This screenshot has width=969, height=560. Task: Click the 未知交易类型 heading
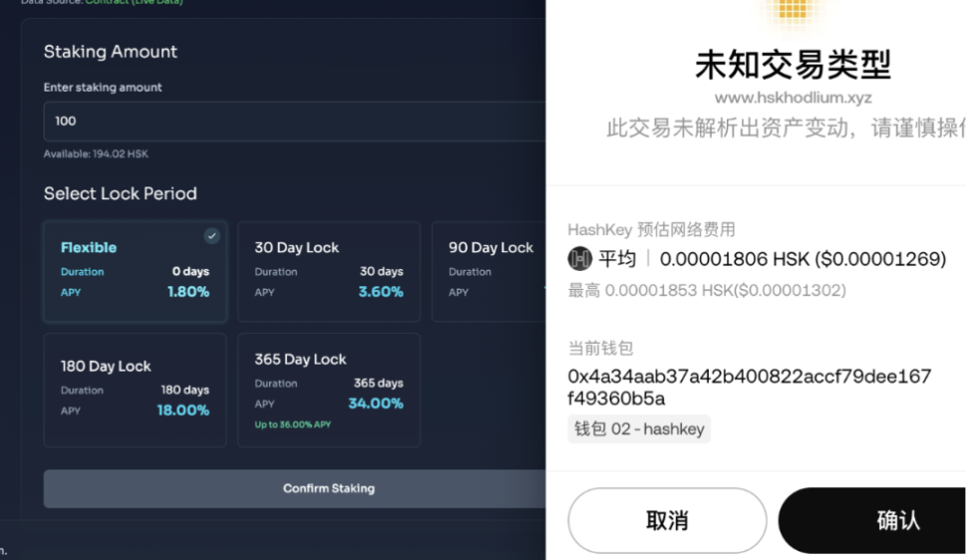coord(793,65)
